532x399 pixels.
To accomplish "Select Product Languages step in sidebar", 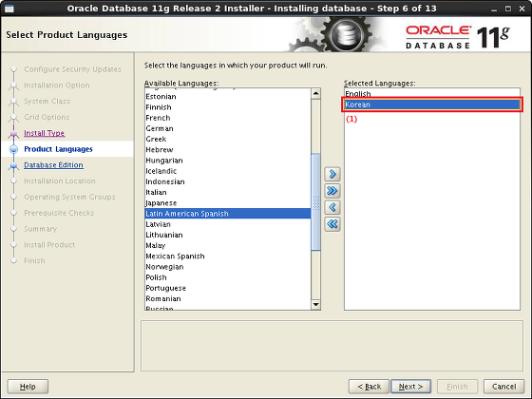I will coord(58,149).
